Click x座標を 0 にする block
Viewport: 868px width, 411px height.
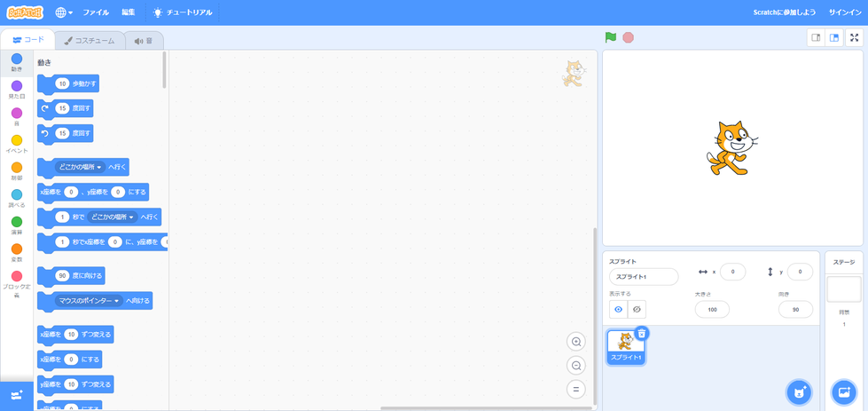tap(69, 360)
